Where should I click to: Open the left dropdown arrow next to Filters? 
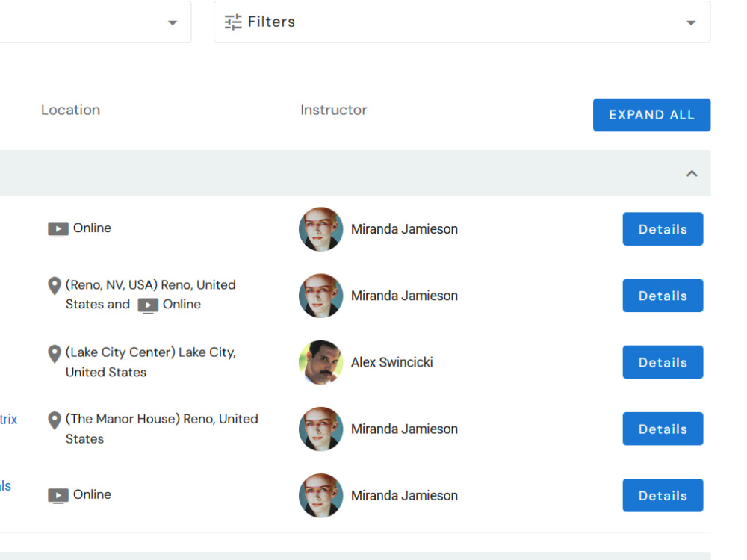[x=173, y=22]
